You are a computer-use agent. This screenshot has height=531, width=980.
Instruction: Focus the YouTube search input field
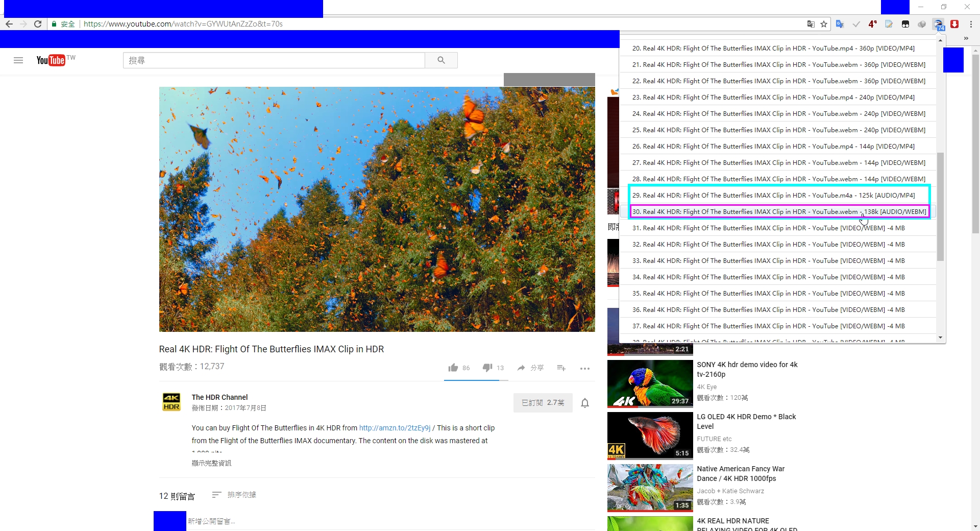(274, 60)
